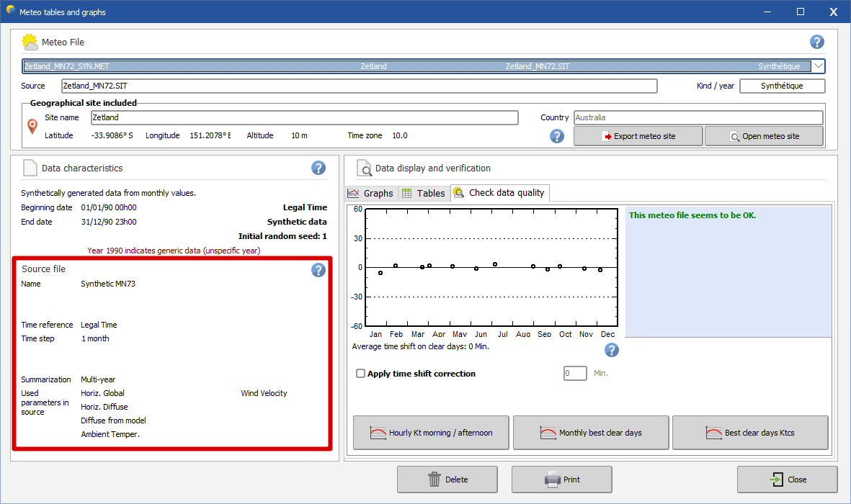Image resolution: width=851 pixels, height=504 pixels.
Task: Maximize the Meteo tables and graphs window
Action: (x=800, y=12)
